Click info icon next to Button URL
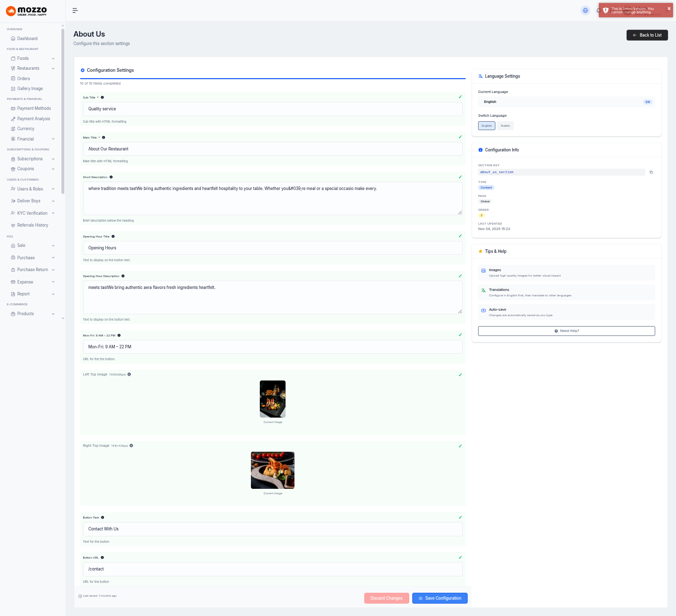Image resolution: width=676 pixels, height=616 pixels. pyautogui.click(x=102, y=558)
